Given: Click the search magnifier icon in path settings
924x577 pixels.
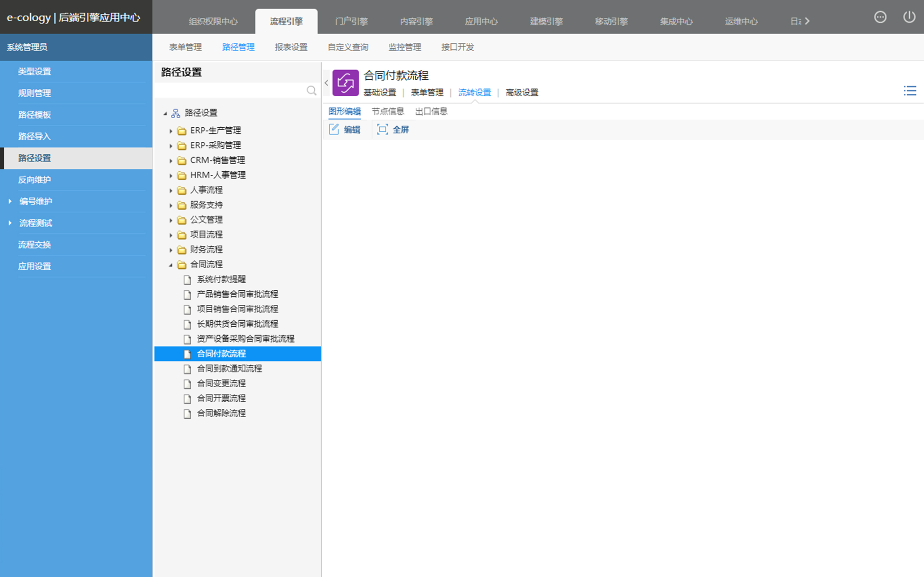Looking at the screenshot, I should tap(311, 91).
